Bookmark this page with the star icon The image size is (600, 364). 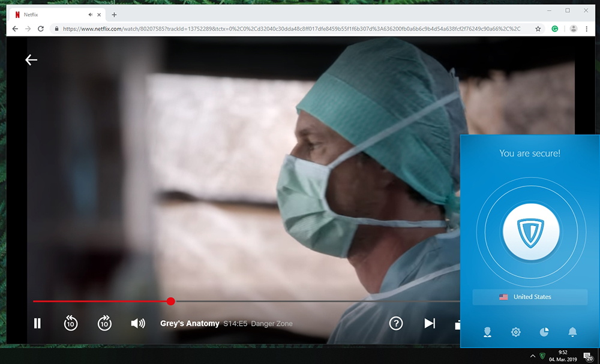click(538, 29)
